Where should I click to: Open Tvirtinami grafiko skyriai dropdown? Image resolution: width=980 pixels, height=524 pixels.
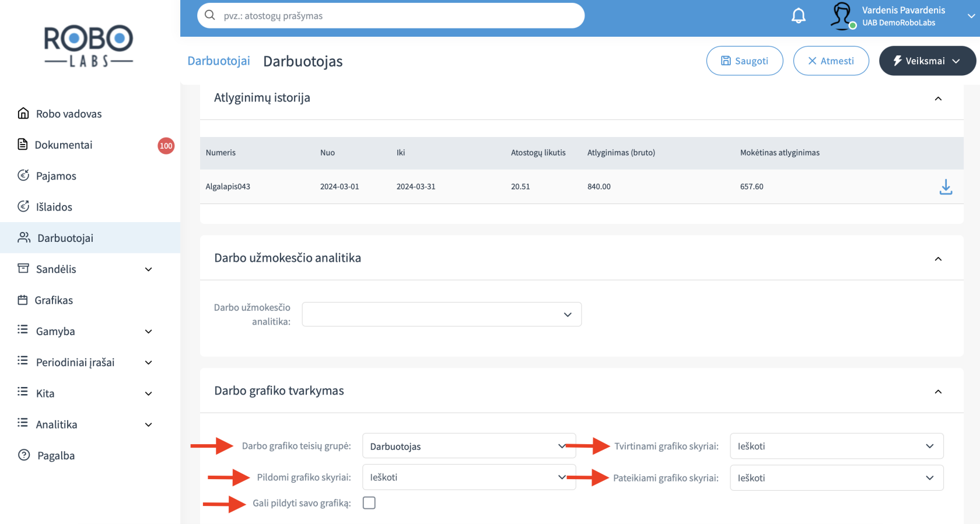[836, 446]
